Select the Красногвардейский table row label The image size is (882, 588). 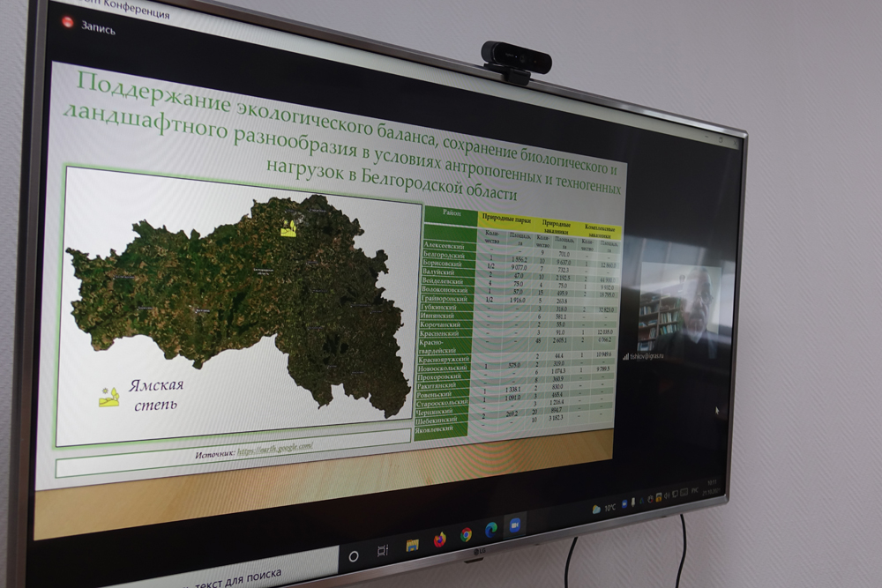[x=437, y=346]
